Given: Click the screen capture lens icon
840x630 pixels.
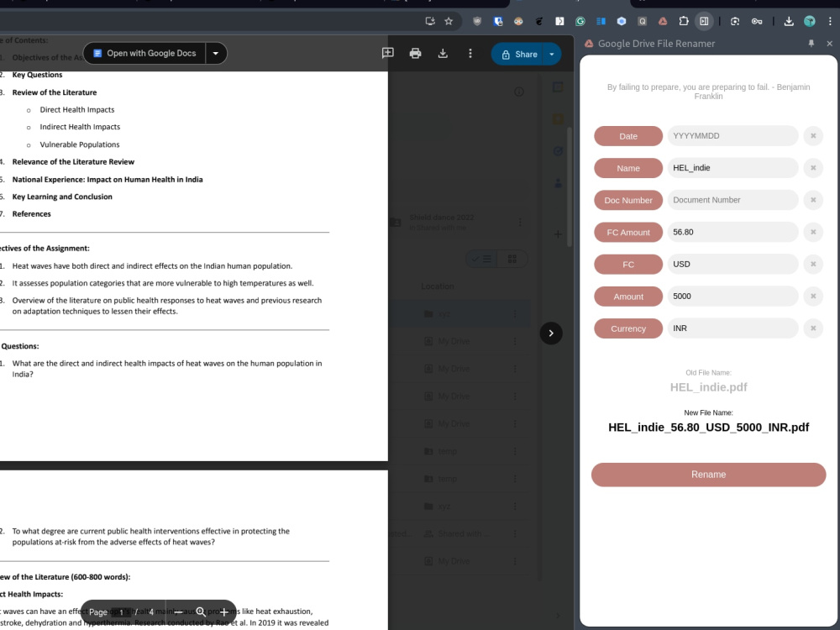Looking at the screenshot, I should 735,22.
